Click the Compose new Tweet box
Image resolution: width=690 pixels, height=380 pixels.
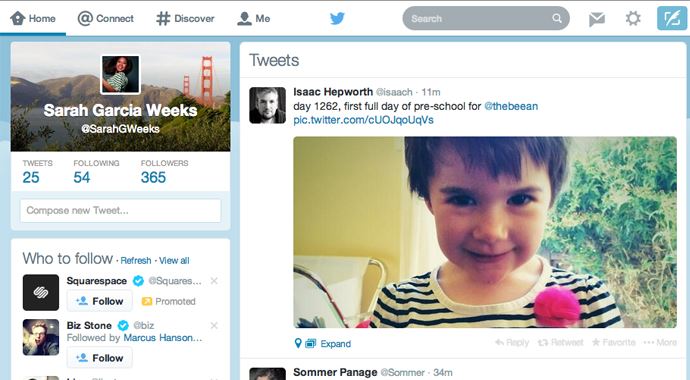click(x=121, y=211)
